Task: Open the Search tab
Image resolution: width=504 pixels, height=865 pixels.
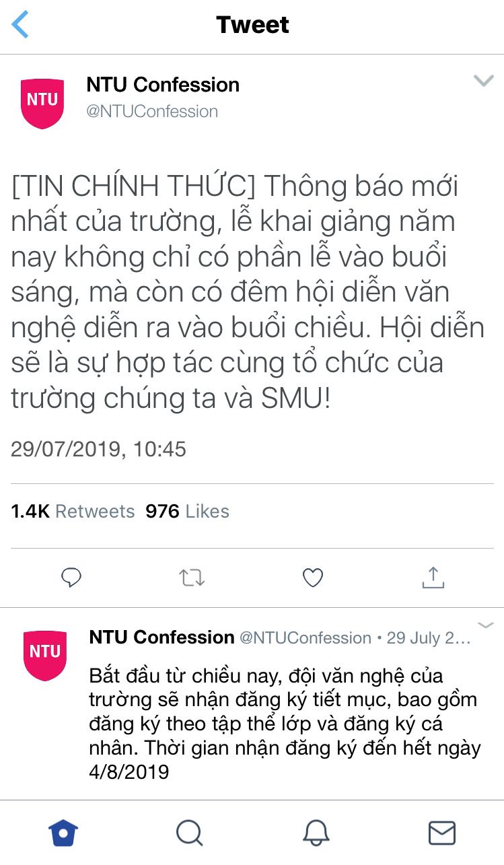Action: (189, 833)
